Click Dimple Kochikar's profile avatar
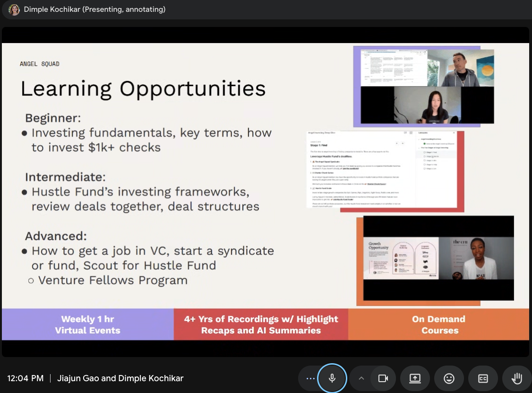This screenshot has height=393, width=532. click(14, 9)
